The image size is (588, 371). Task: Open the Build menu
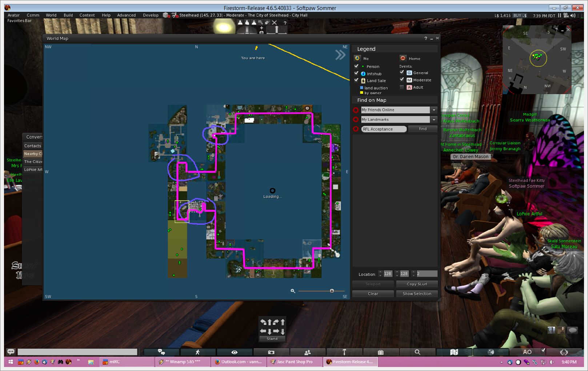68,15
